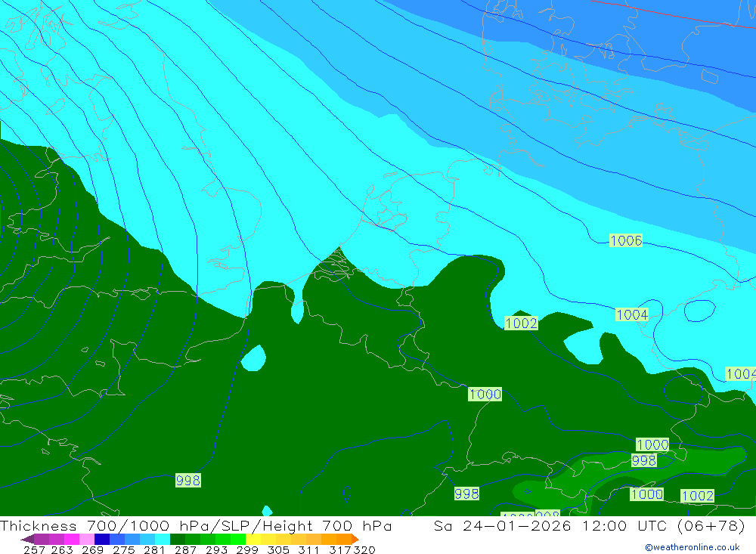This screenshot has height=554, width=756.
Task: Click the legend value 287
Action: pos(185,550)
